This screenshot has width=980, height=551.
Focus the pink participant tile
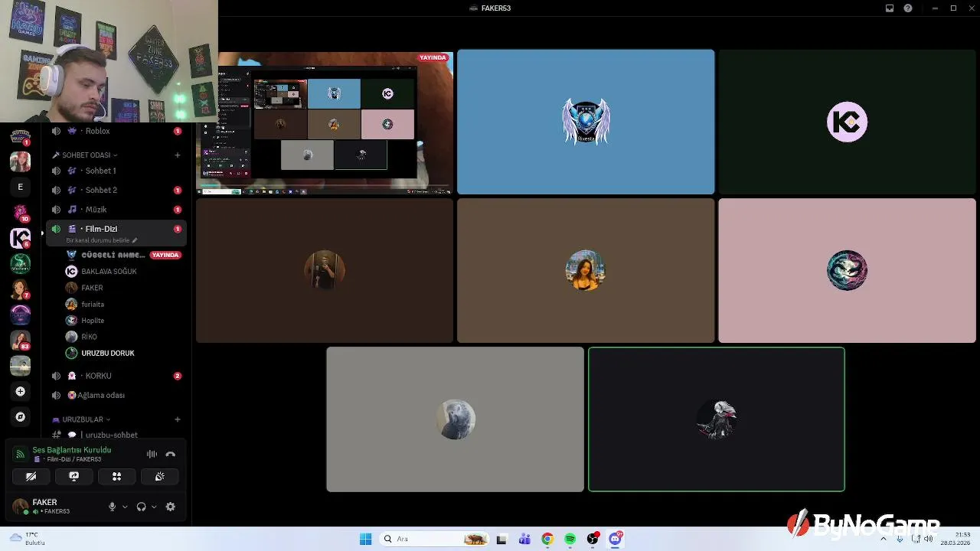847,270
